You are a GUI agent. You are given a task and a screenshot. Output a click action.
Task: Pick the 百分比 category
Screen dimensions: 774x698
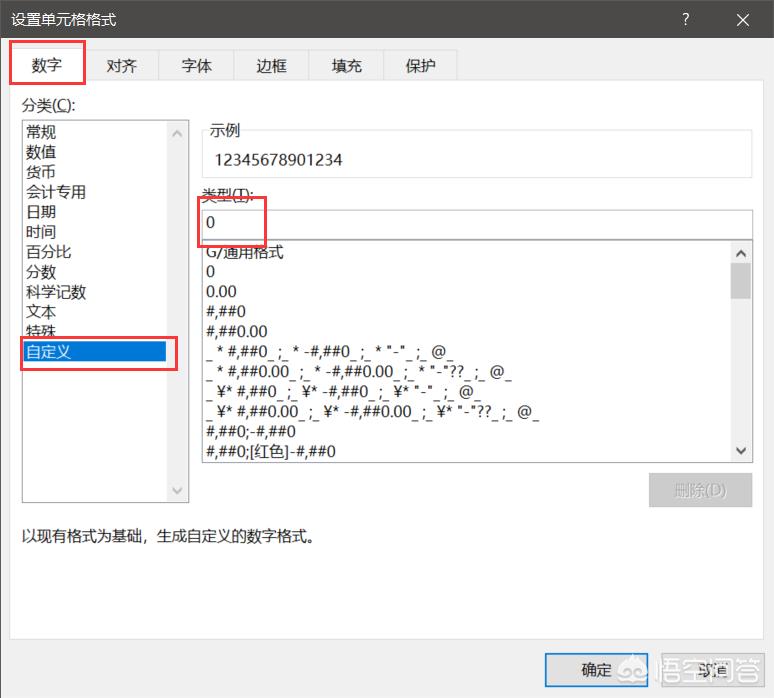point(48,252)
